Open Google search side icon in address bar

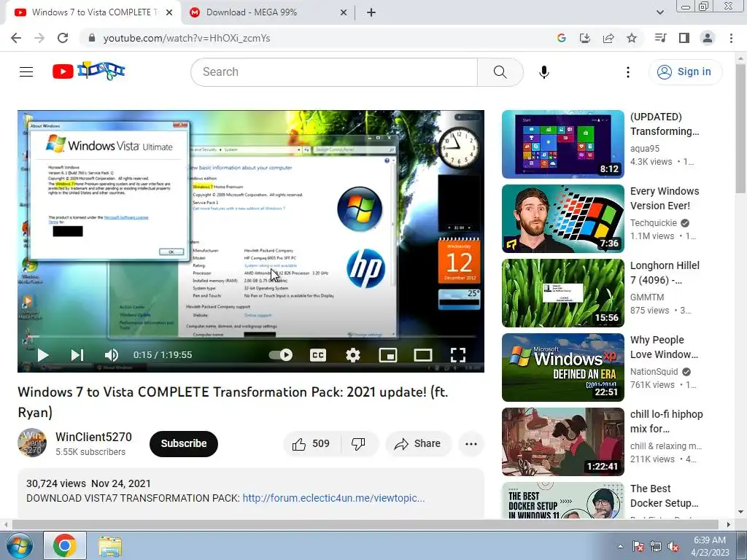pyautogui.click(x=561, y=38)
